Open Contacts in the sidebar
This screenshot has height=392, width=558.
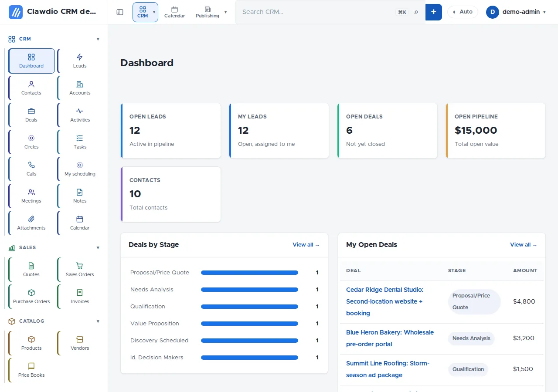pyautogui.click(x=31, y=88)
